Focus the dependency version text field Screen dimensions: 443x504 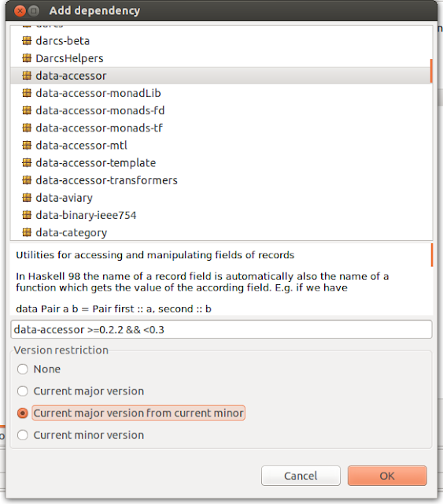[221, 329]
